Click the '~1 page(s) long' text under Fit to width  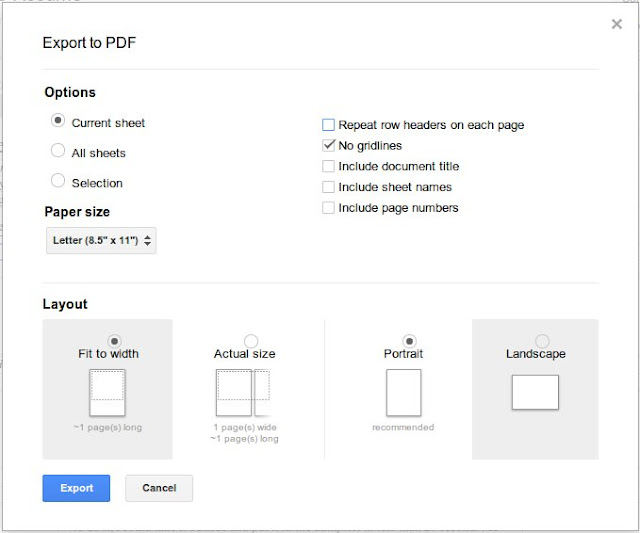[108, 427]
